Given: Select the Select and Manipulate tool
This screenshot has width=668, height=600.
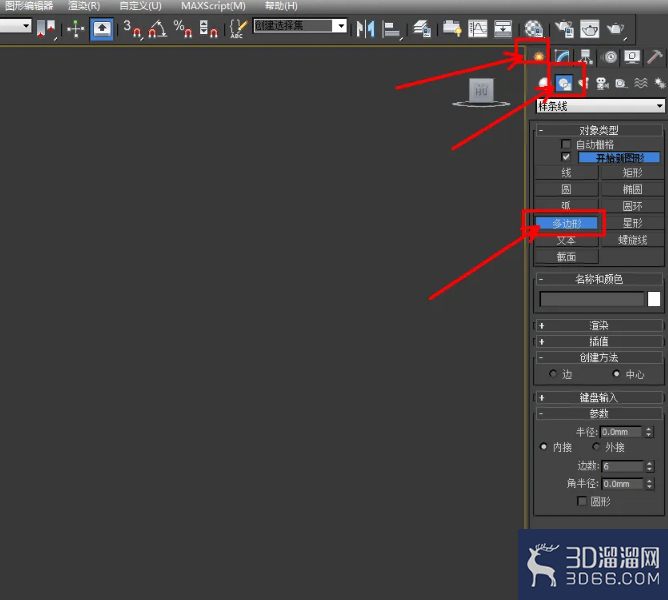Looking at the screenshot, I should (75, 29).
